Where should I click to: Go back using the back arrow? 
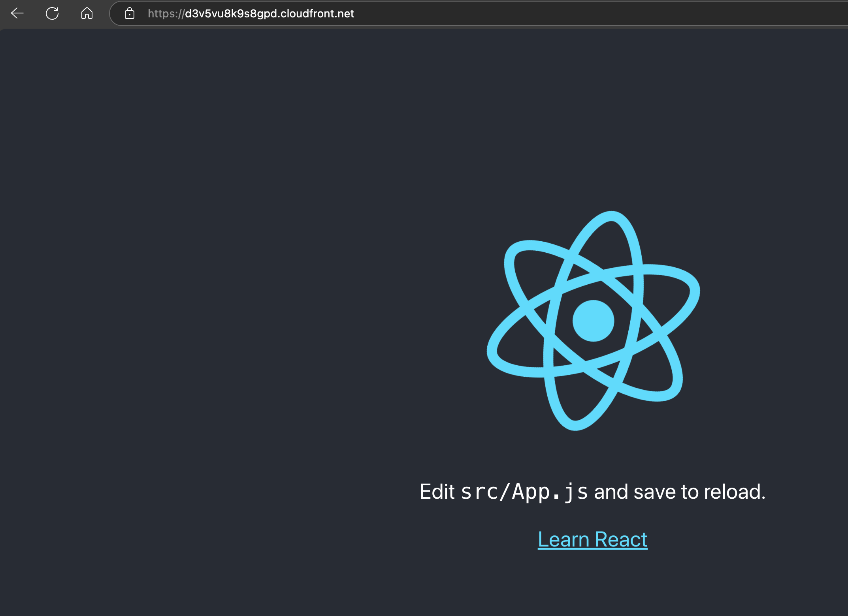[x=17, y=13]
